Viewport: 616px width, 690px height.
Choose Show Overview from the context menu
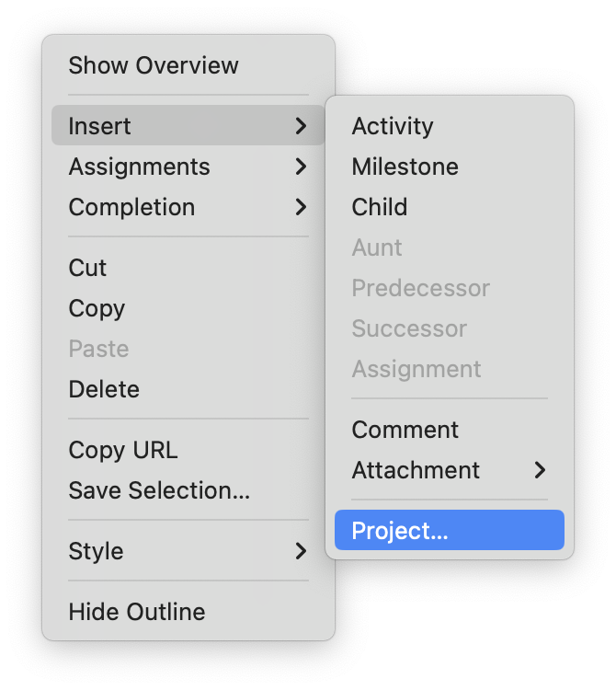coord(154,65)
